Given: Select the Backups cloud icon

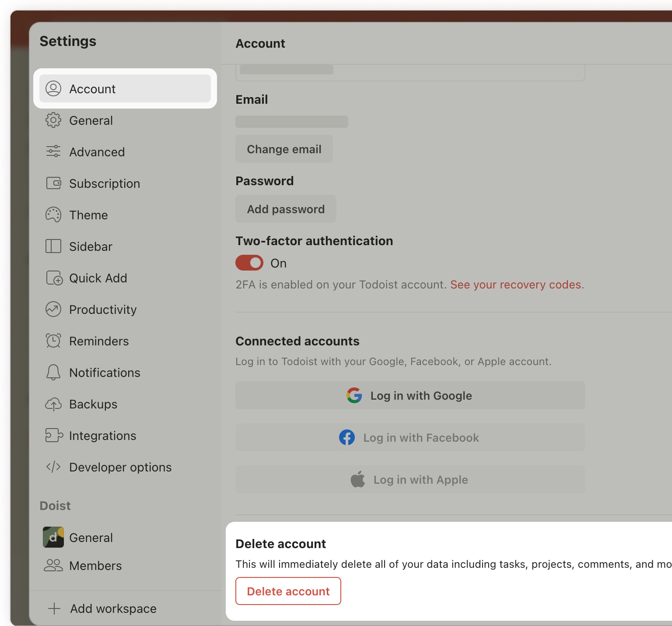Looking at the screenshot, I should [x=53, y=404].
